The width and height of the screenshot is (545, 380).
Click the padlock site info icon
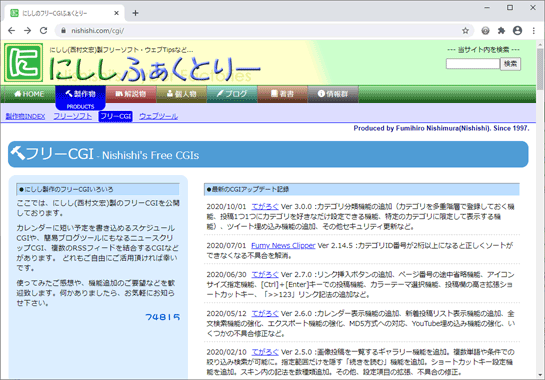[x=63, y=31]
